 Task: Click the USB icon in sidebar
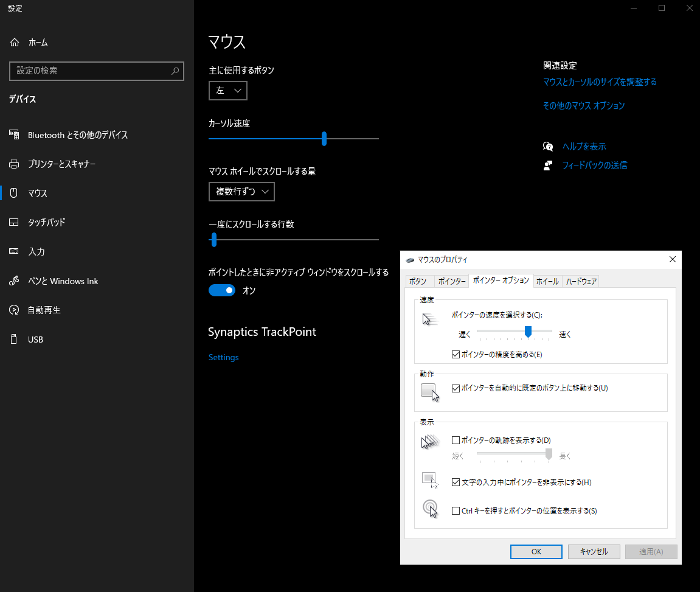tap(14, 340)
